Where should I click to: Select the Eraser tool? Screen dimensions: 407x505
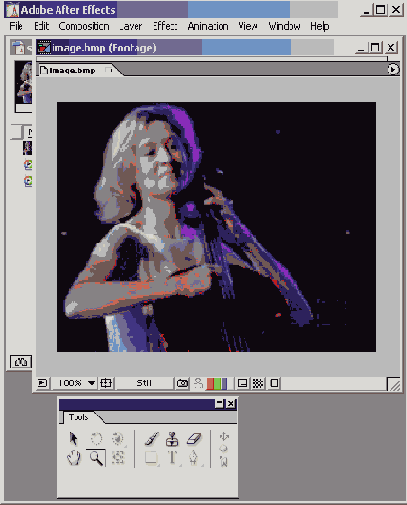[x=194, y=439]
